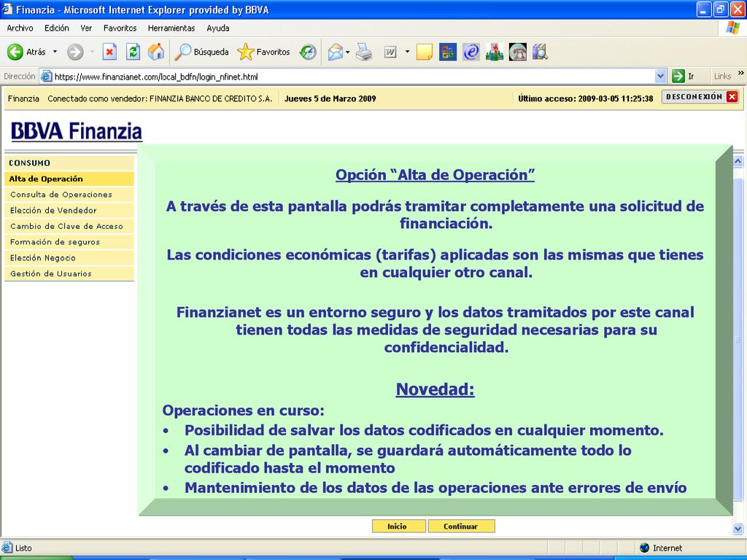
Task: Print the page with the printer icon
Action: [364, 52]
